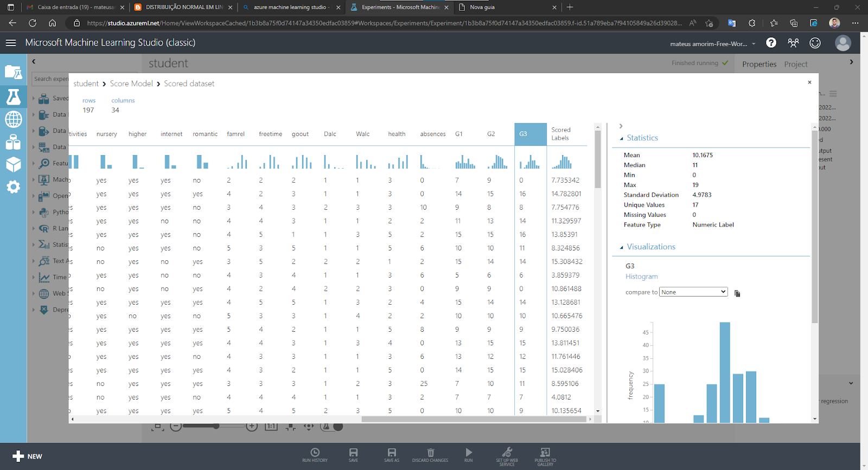The width and height of the screenshot is (868, 470).
Task: Expand the Saved Datasets tree node
Action: click(x=34, y=99)
